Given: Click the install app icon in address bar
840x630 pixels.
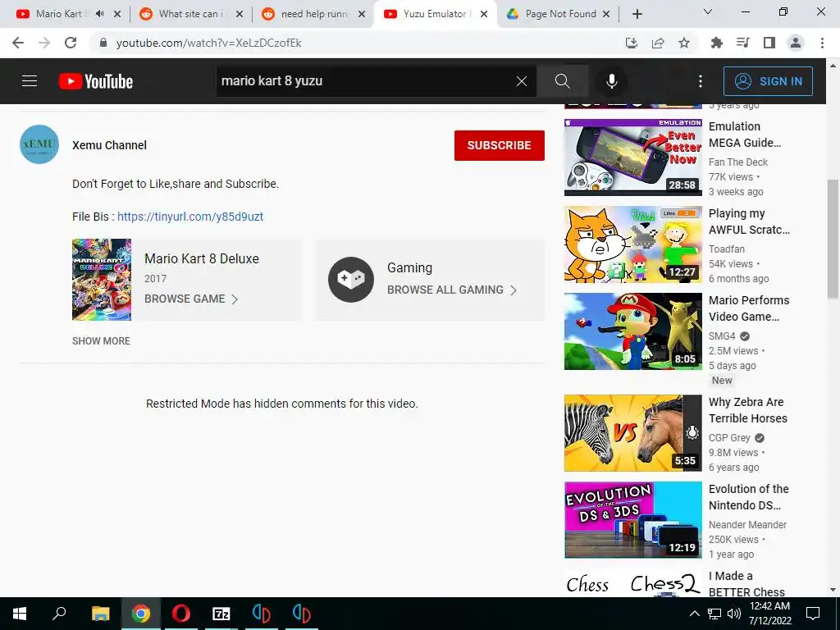Looking at the screenshot, I should (x=632, y=43).
